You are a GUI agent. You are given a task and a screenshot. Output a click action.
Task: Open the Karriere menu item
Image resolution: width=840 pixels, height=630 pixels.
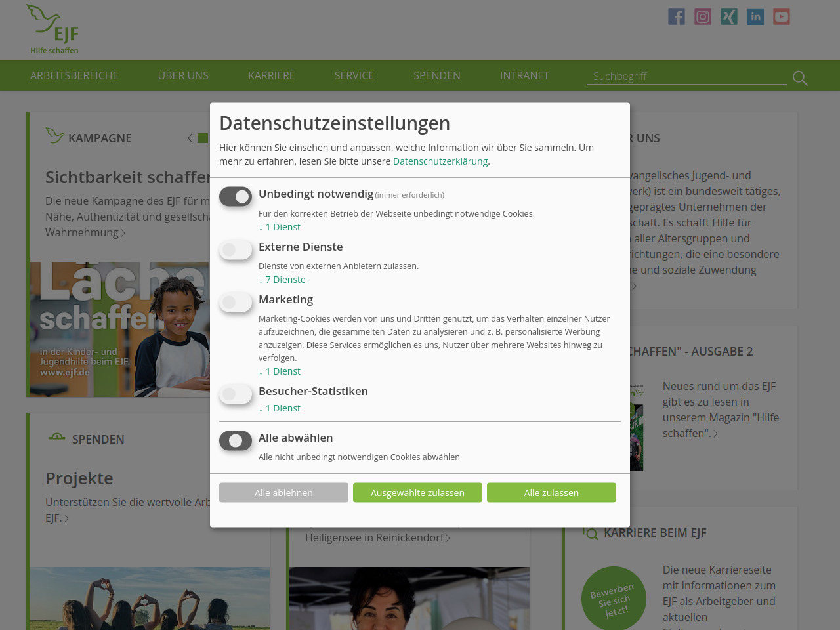point(271,75)
